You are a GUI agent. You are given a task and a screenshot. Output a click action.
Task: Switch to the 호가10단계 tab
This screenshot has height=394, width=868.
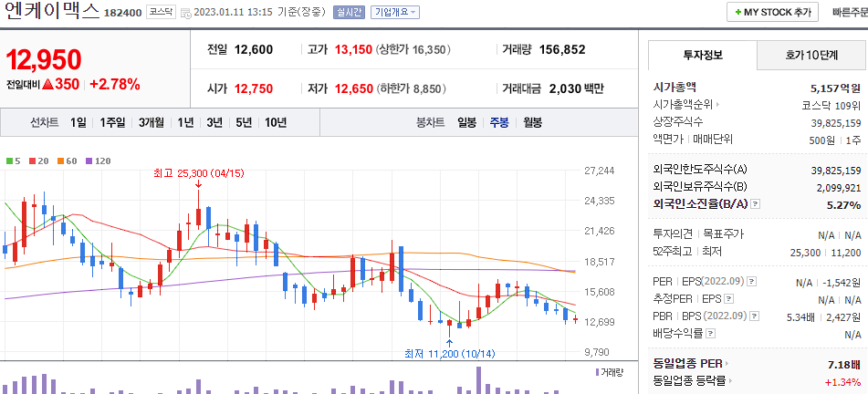[x=812, y=55]
